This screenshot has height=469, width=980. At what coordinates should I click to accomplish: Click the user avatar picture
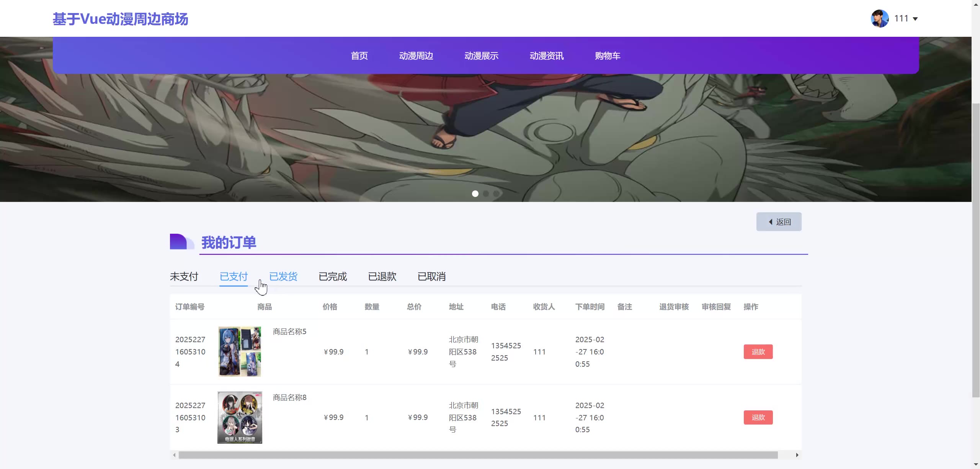(879, 18)
